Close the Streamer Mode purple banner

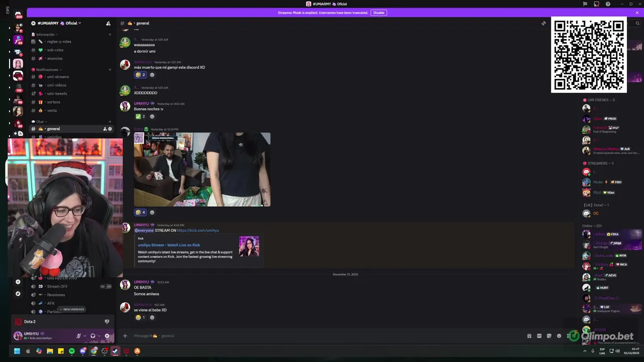coord(637,13)
